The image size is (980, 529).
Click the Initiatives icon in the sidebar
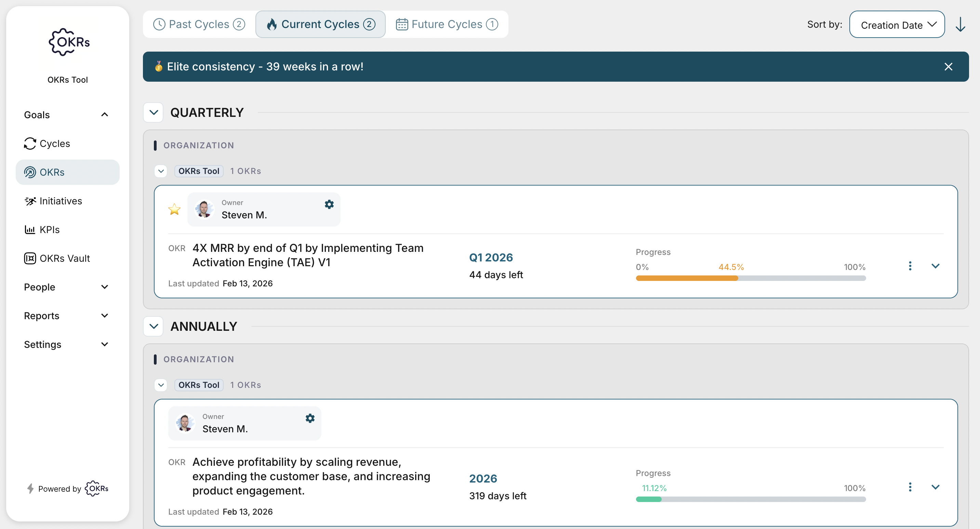click(x=30, y=201)
